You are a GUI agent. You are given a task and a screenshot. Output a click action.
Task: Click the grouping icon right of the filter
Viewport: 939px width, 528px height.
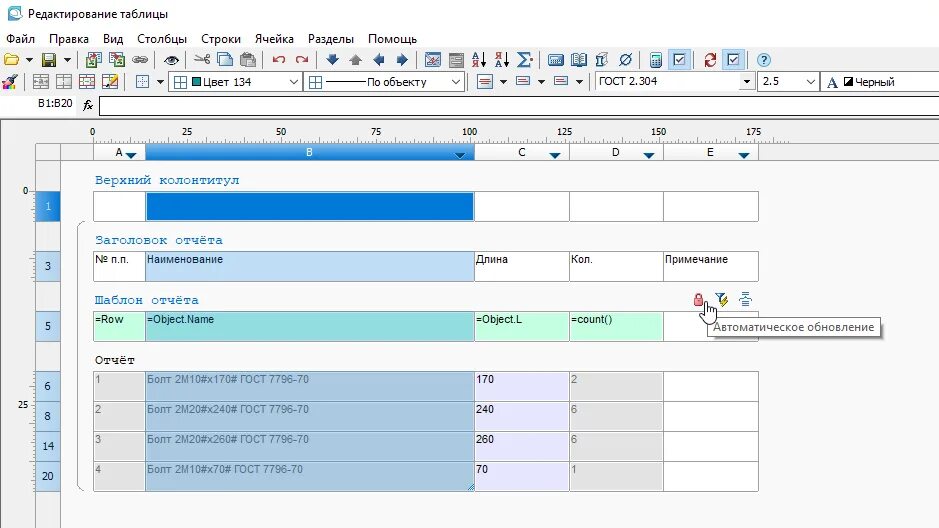point(745,299)
